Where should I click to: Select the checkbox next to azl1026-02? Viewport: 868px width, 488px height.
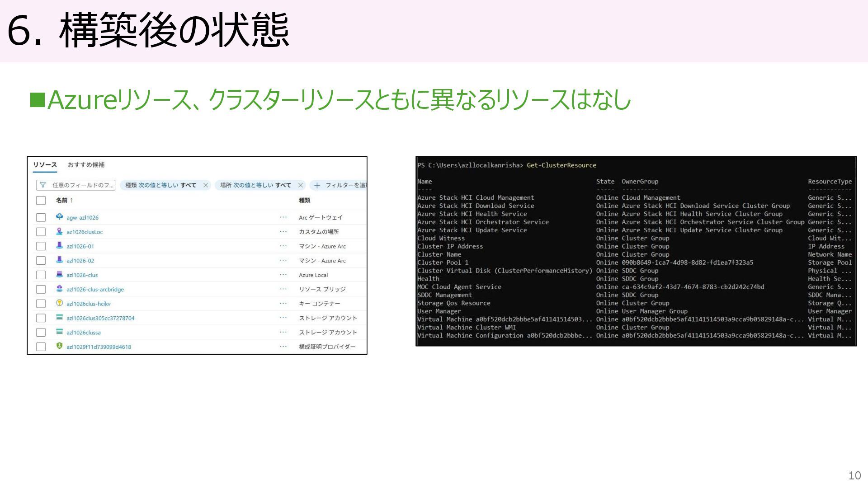[41, 261]
